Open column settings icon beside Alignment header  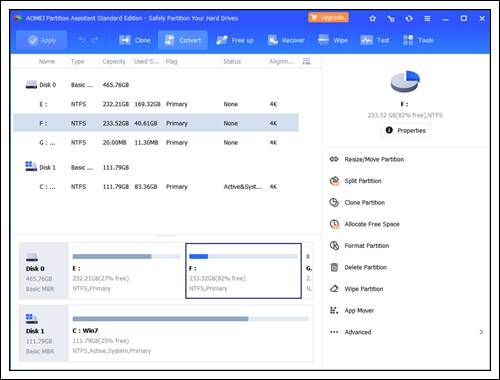(306, 61)
